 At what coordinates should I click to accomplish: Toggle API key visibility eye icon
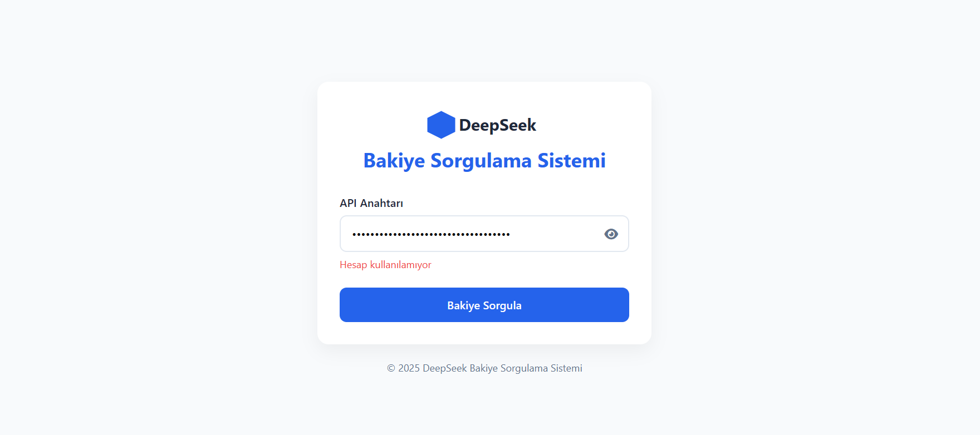pyautogui.click(x=611, y=234)
